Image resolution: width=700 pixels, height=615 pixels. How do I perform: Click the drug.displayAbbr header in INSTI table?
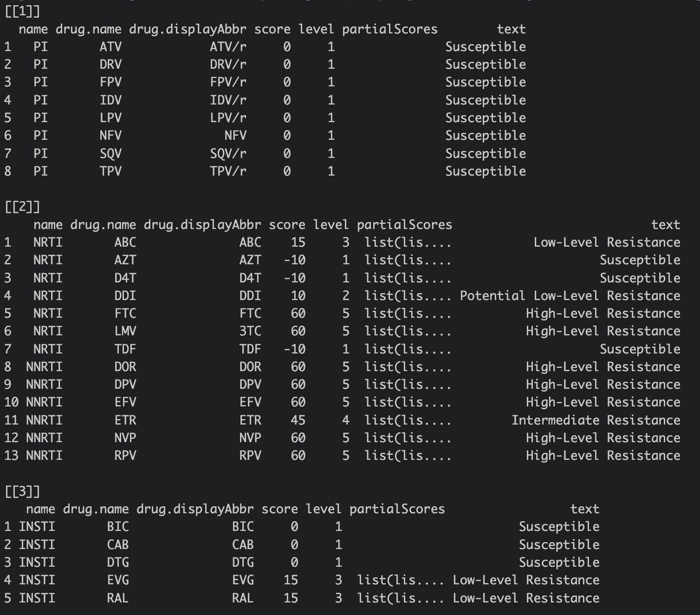[x=195, y=509]
